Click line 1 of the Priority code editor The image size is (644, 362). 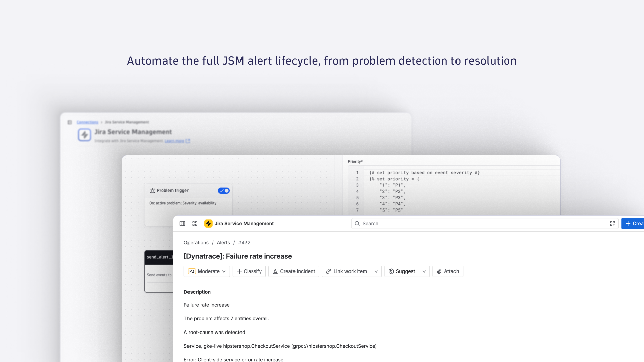pos(424,173)
